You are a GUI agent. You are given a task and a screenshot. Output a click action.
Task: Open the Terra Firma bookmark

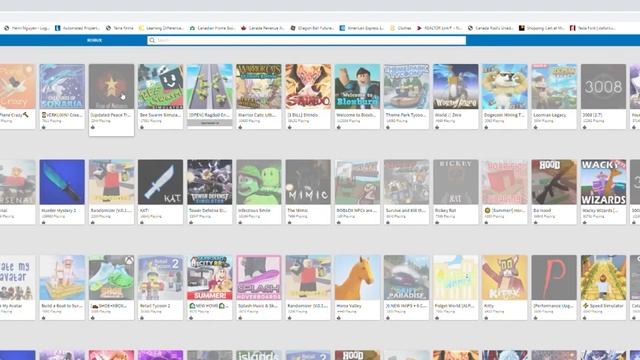[x=120, y=28]
